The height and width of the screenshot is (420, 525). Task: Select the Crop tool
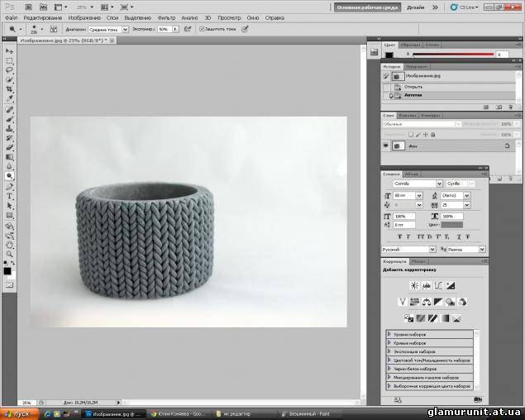click(9, 89)
